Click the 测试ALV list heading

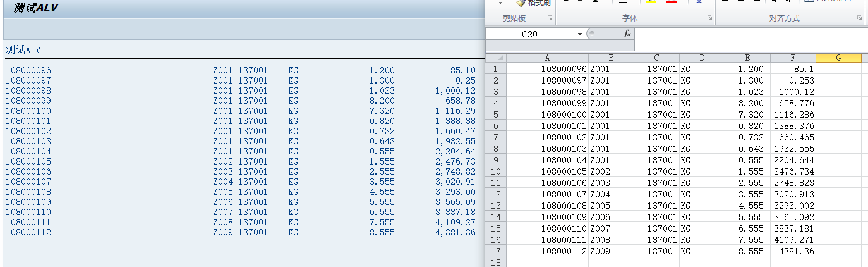click(x=23, y=49)
